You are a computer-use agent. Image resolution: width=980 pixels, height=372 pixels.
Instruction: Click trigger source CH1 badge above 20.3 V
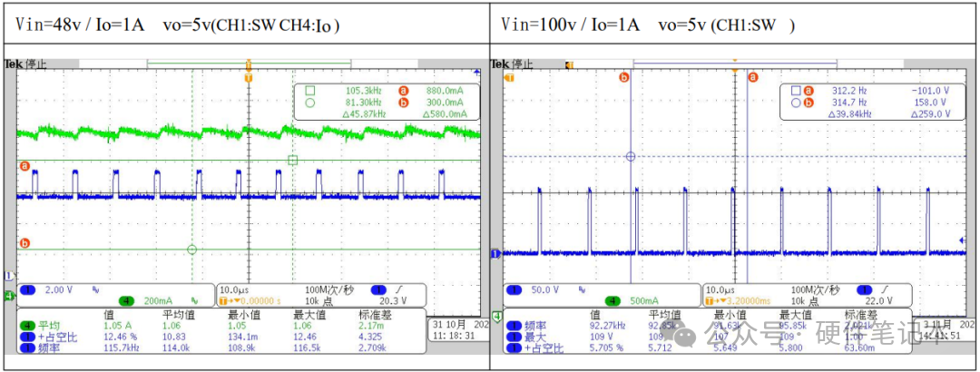click(379, 289)
